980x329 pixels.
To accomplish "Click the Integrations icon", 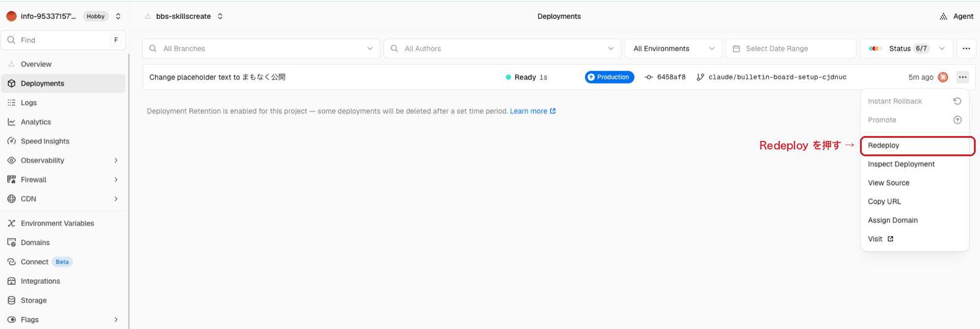I will click(x=11, y=281).
